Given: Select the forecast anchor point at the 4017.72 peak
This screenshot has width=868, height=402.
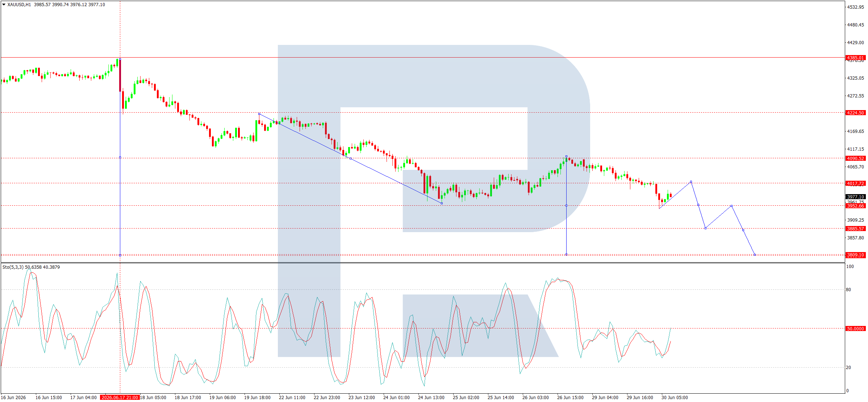Looking at the screenshot, I should point(691,182).
